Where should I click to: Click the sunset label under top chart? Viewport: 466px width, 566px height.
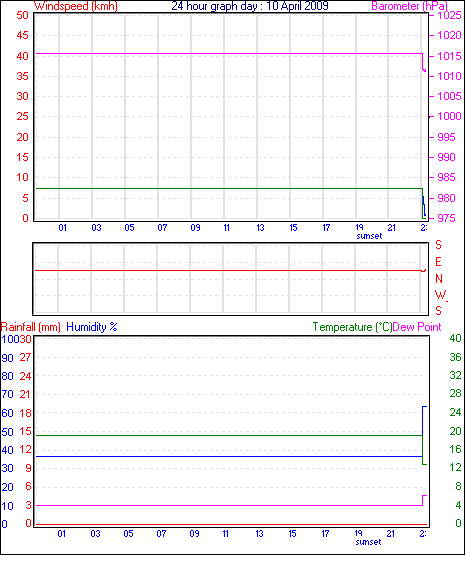point(369,236)
